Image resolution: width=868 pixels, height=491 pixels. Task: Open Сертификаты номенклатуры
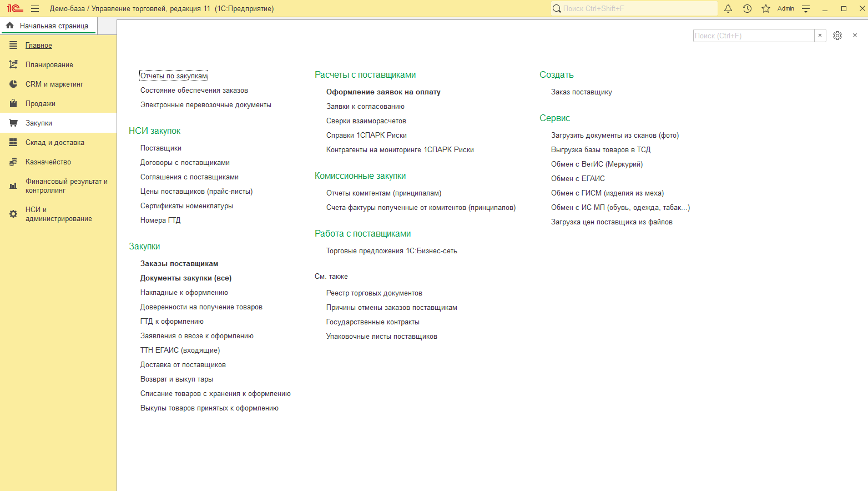click(x=186, y=206)
